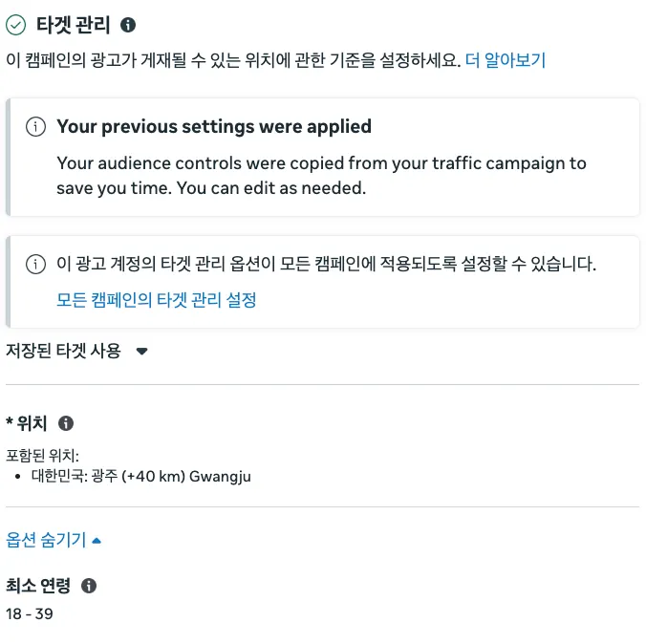Viewport: 646px width, 644px height.
Task: Open 모든 캠페인의 타겟 관리 설정 link
Action: pos(157,300)
